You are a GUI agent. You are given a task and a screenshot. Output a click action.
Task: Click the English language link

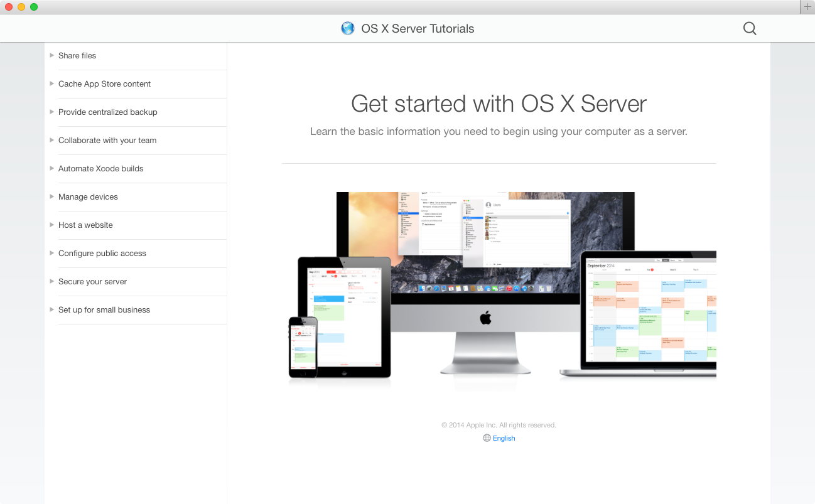(x=504, y=438)
